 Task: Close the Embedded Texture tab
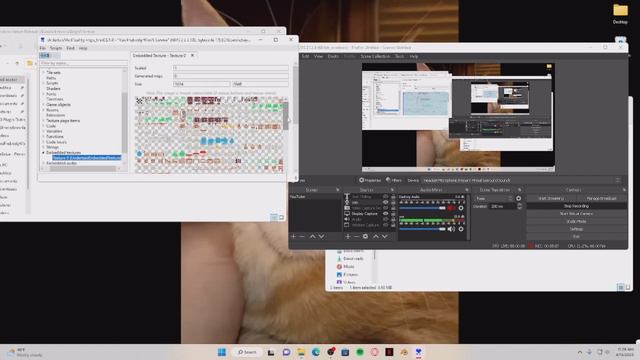[x=192, y=56]
